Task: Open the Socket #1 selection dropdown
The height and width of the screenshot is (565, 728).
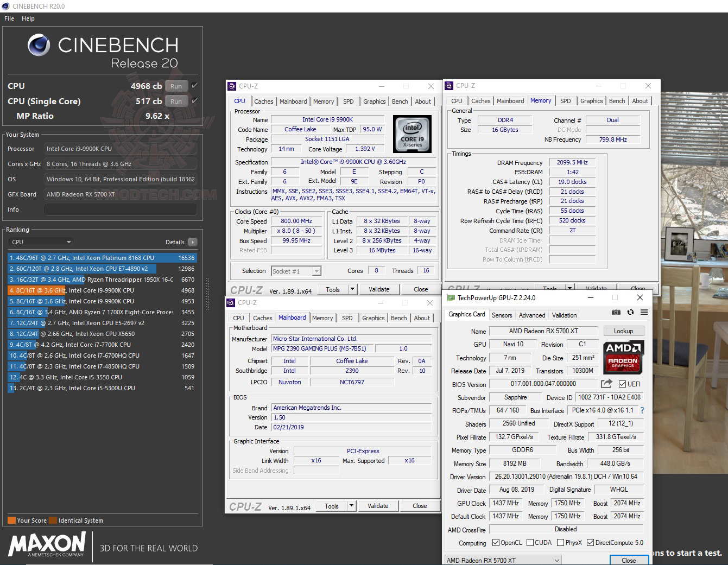Action: pos(296,271)
